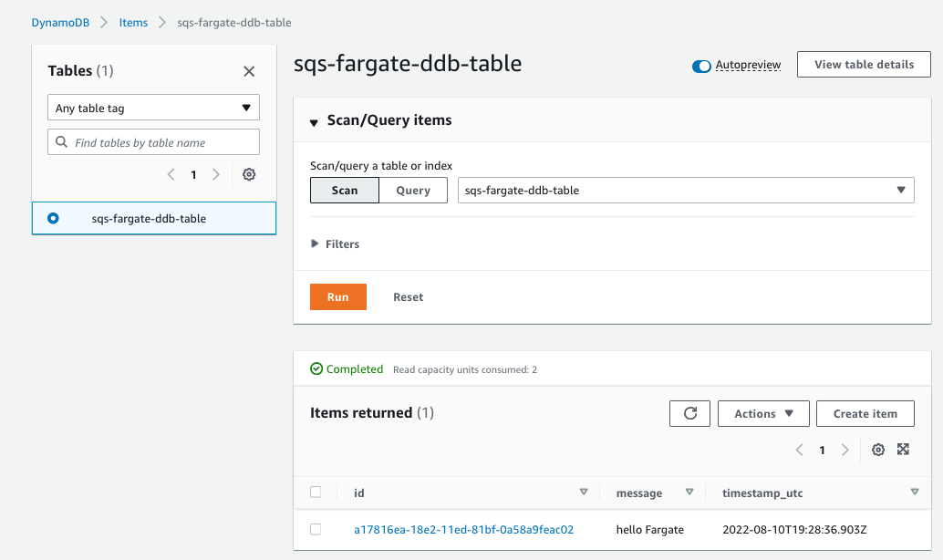The height and width of the screenshot is (560, 943).
Task: Go to previous page of tables list
Action: point(171,174)
